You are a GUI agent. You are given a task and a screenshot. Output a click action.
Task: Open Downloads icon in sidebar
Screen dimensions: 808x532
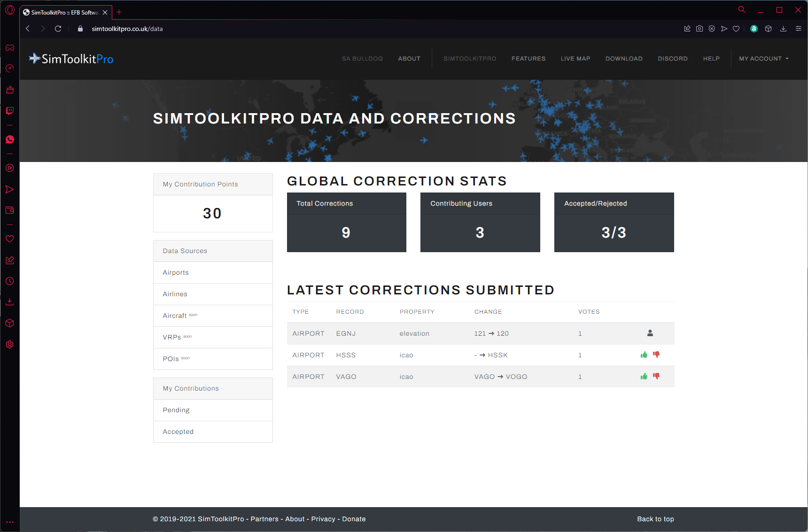coord(10,302)
